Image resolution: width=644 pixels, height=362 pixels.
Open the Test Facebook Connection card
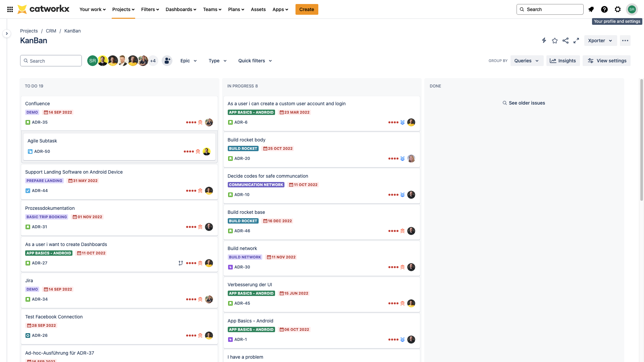coord(54,317)
